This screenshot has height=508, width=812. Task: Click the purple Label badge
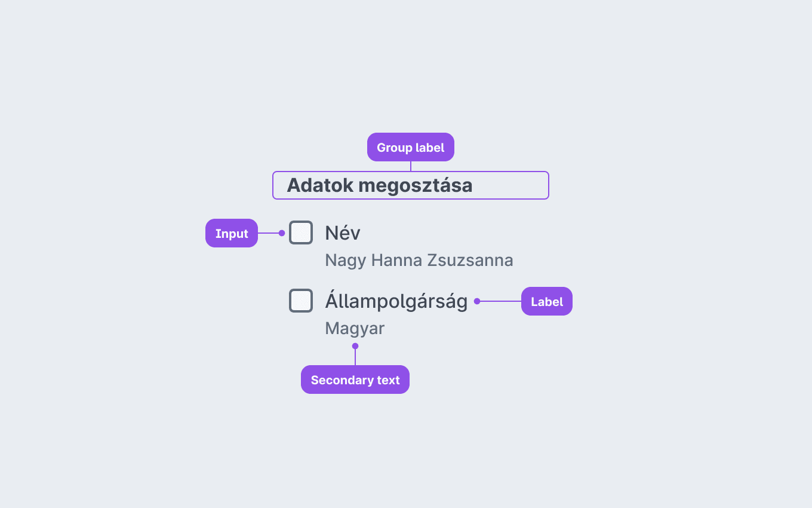[547, 301]
